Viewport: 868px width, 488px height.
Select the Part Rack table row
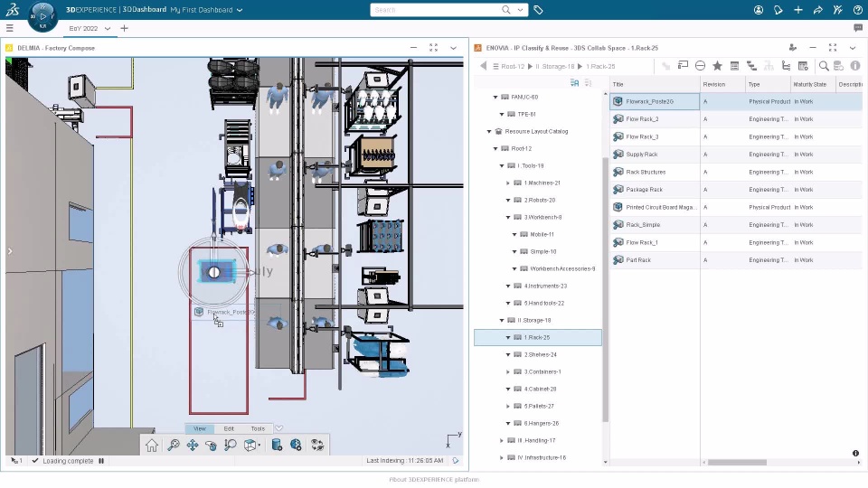[736, 260]
